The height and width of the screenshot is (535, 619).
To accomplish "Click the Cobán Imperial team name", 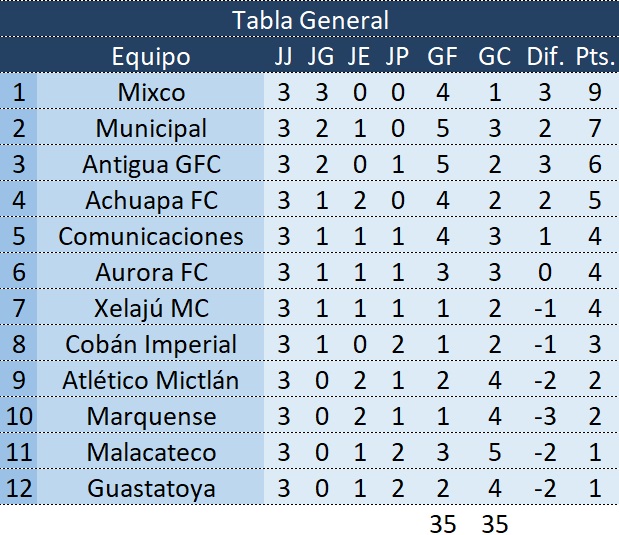I will pos(151,344).
